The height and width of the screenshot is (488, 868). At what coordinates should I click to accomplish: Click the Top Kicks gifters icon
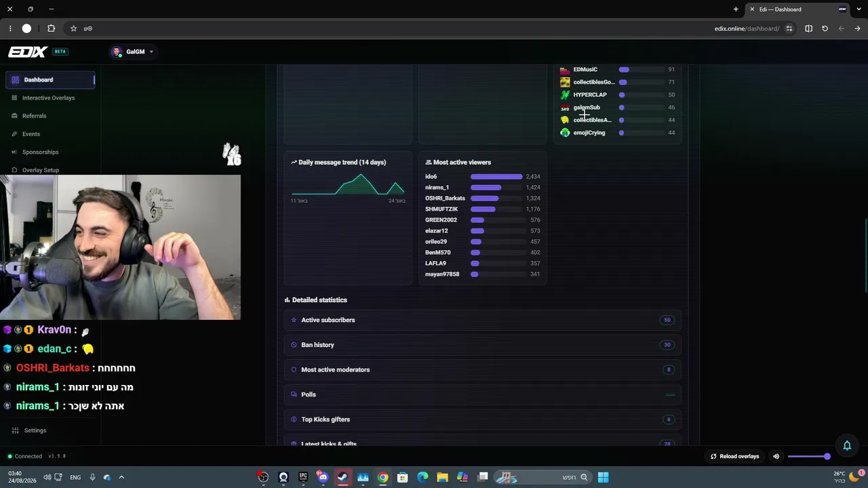click(x=294, y=420)
